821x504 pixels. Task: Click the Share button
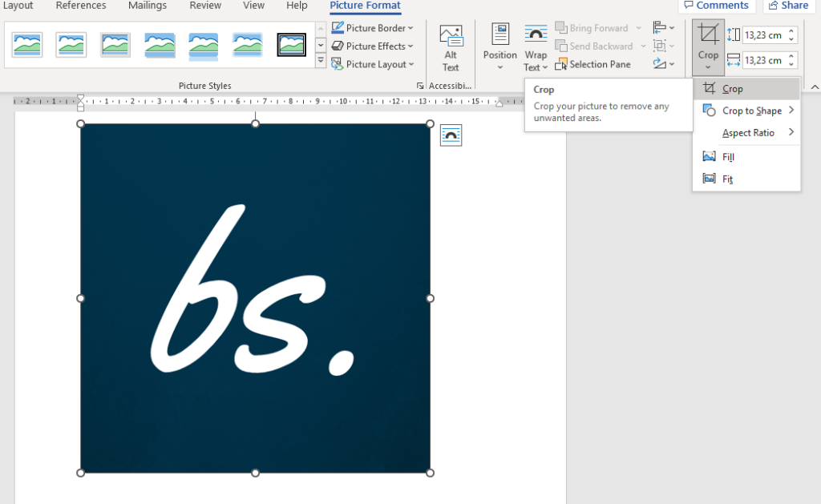pyautogui.click(x=789, y=6)
